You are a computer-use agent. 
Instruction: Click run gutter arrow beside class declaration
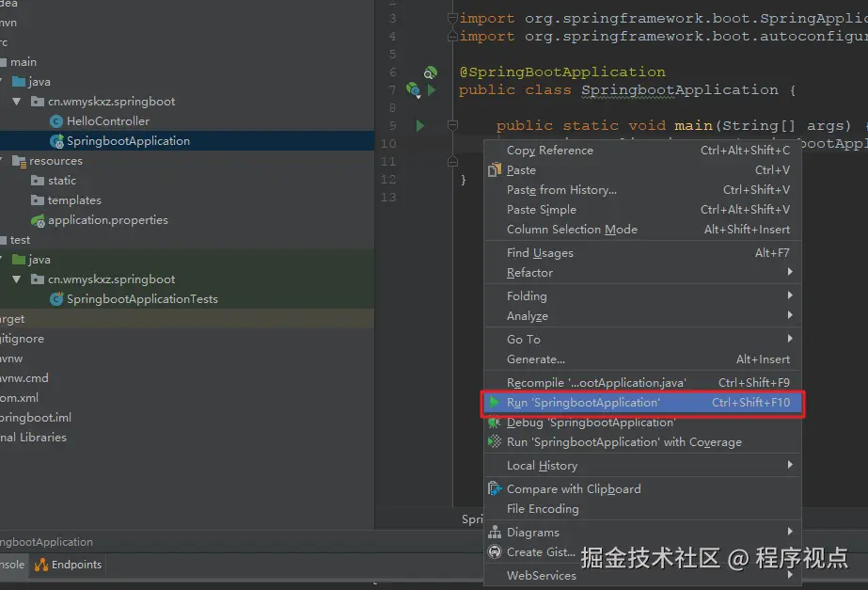pos(432,89)
